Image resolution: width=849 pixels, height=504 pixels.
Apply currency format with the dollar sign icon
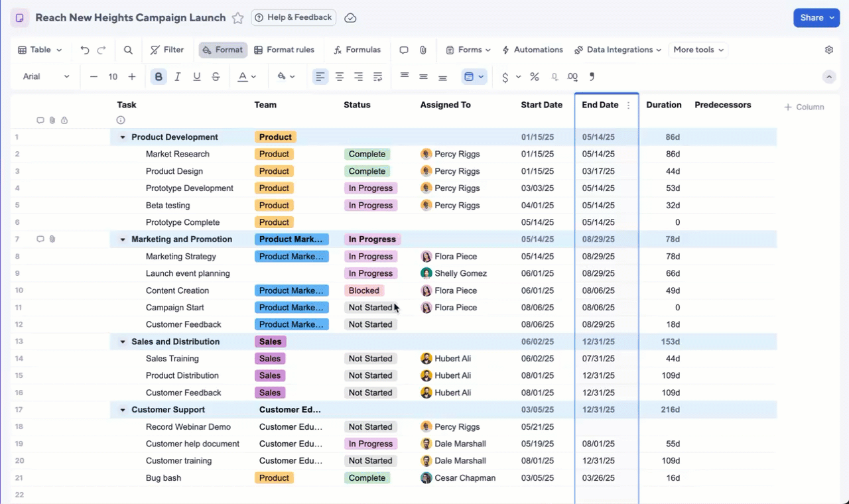[x=505, y=76]
